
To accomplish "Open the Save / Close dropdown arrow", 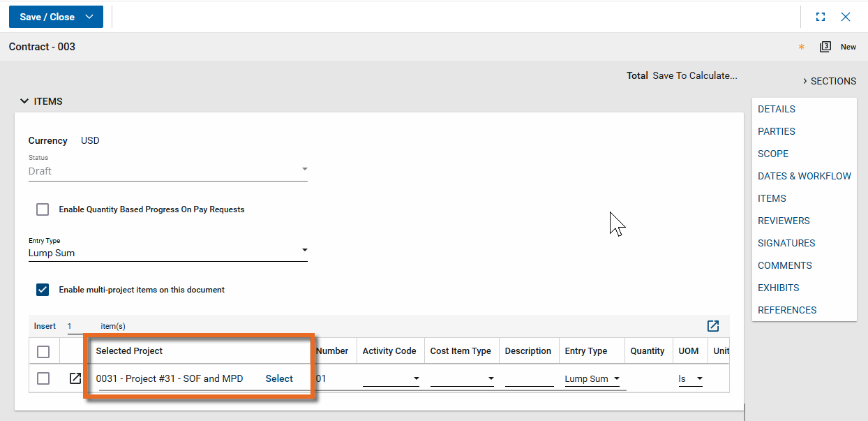I will [x=89, y=17].
